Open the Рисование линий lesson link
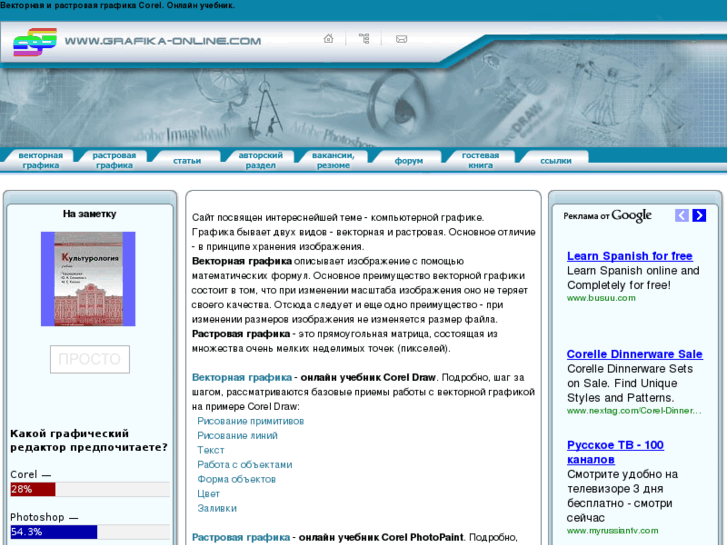Viewport: 727px width, 545px height. [x=237, y=436]
